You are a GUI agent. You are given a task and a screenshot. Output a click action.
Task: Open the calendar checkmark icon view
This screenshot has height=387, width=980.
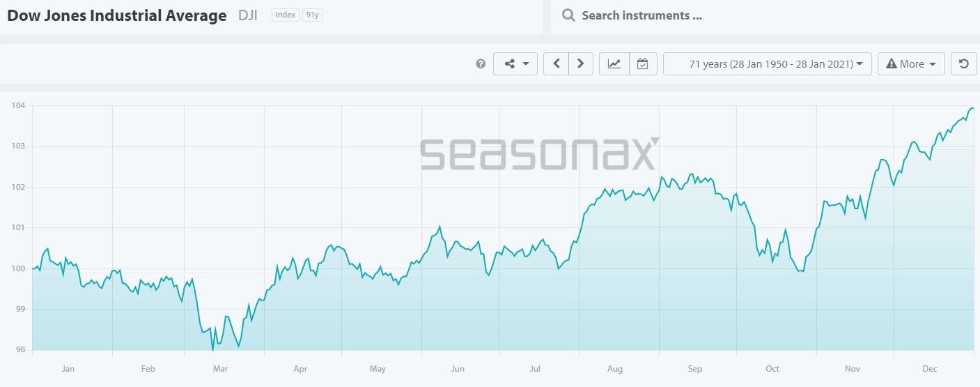click(x=643, y=63)
